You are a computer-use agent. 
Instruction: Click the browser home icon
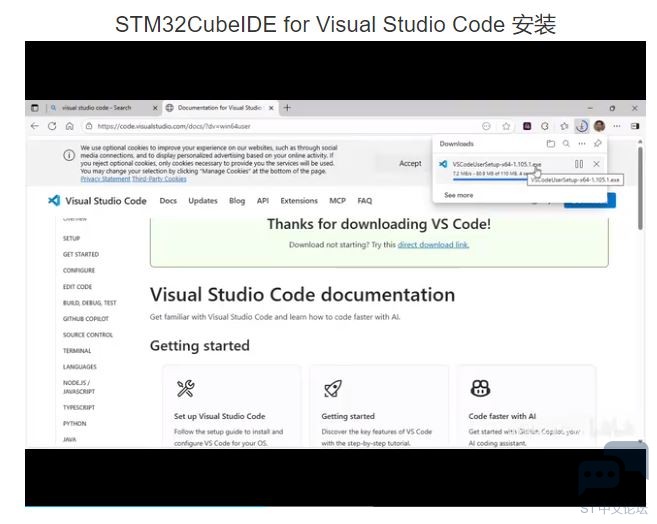(x=69, y=126)
